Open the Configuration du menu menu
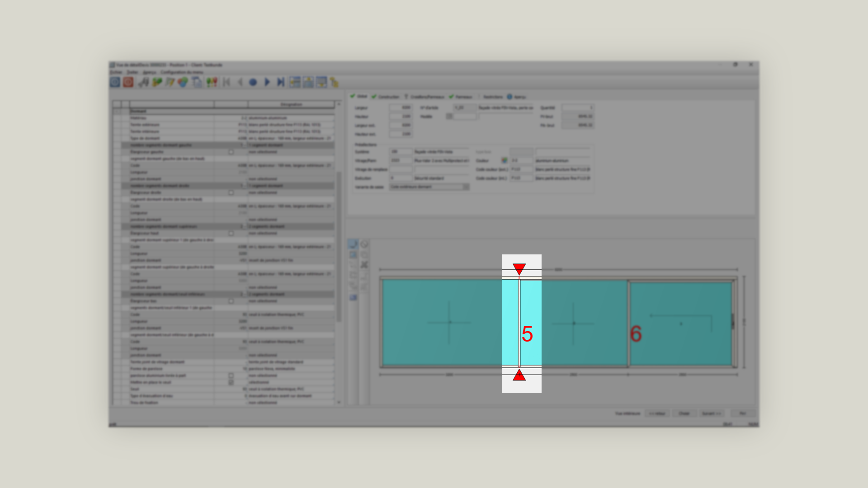The width and height of the screenshot is (868, 488). 182,72
